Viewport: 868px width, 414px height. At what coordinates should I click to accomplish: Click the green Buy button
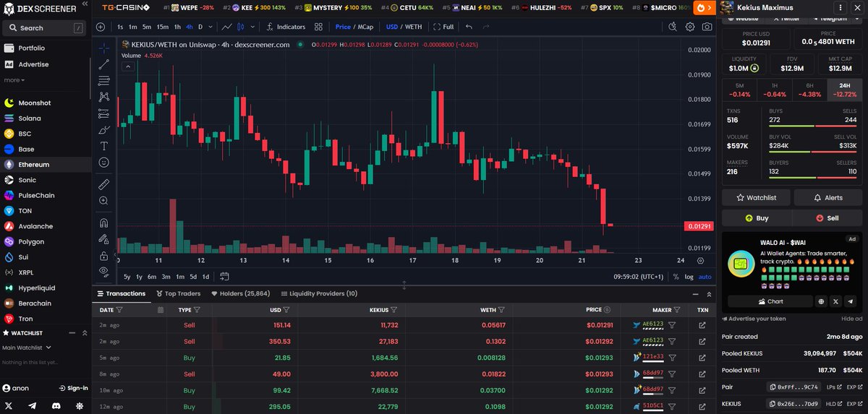(757, 217)
